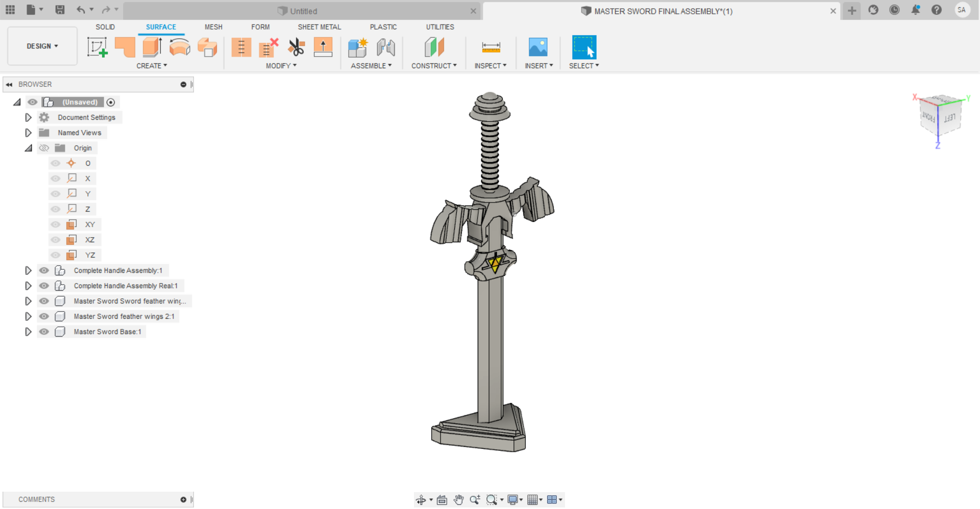Open the CONSTRUCT dropdown menu
The width and height of the screenshot is (980, 509).
pyautogui.click(x=434, y=66)
